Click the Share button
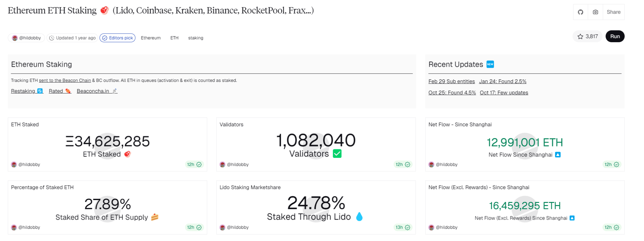This screenshot has width=644, height=241. click(613, 12)
